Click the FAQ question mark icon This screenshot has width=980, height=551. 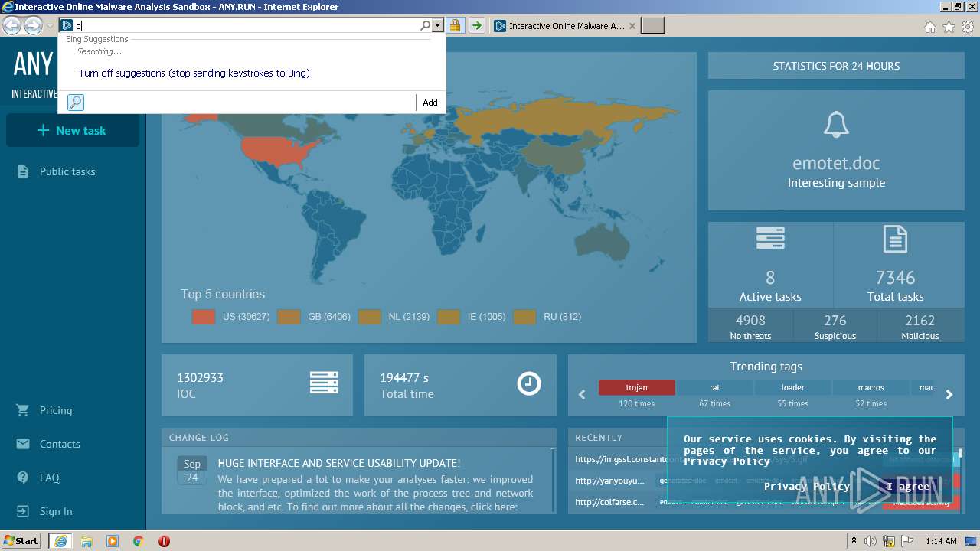pos(23,478)
